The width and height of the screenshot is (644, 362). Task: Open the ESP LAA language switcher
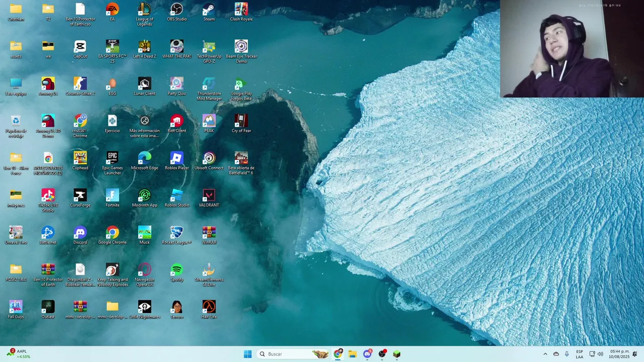(x=580, y=354)
